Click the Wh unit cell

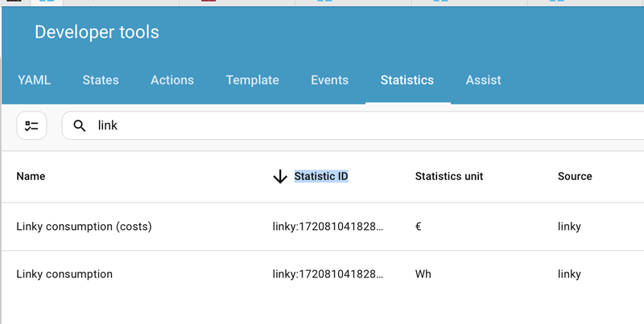pyautogui.click(x=423, y=274)
